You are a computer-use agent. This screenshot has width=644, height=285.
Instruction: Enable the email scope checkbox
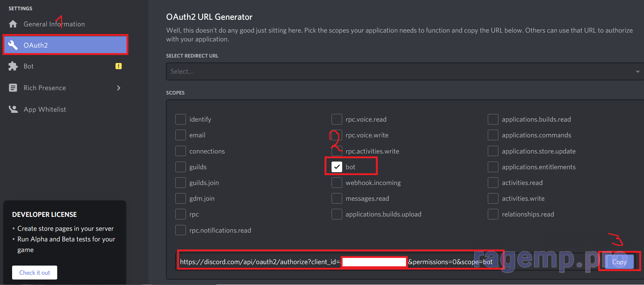click(x=180, y=135)
